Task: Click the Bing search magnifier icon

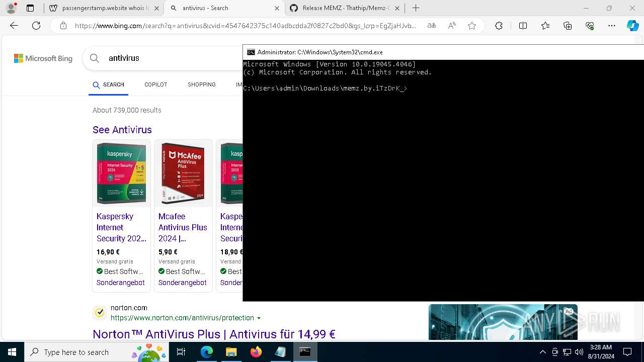Action: (94, 58)
